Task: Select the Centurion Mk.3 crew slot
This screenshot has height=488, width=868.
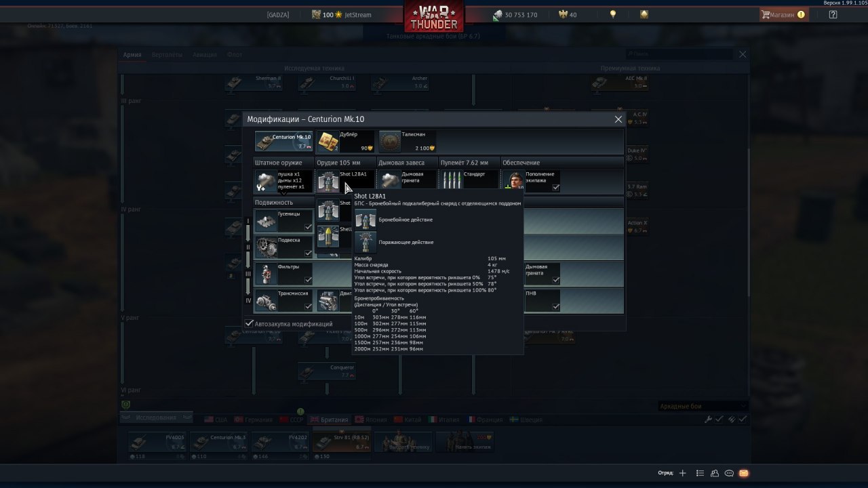Action: [219, 442]
